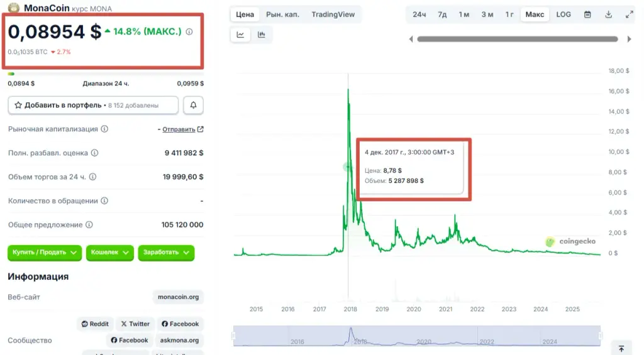Click left arrow of chart range scrollbar

[411, 39]
